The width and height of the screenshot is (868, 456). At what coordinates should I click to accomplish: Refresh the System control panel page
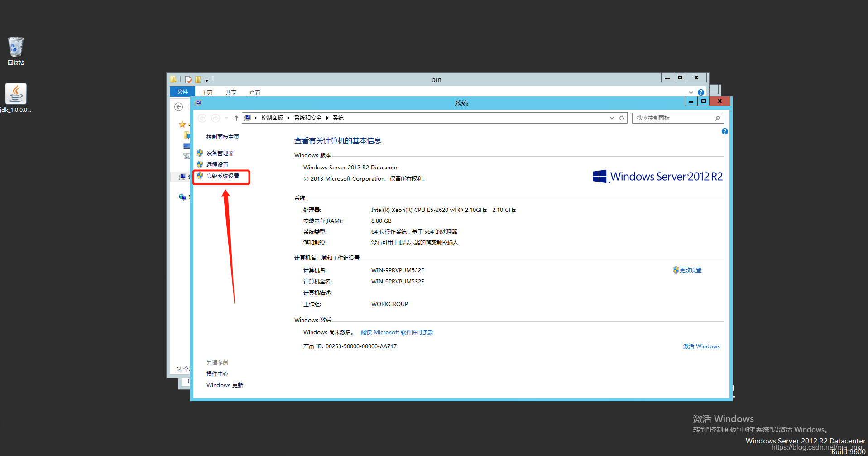coord(622,118)
